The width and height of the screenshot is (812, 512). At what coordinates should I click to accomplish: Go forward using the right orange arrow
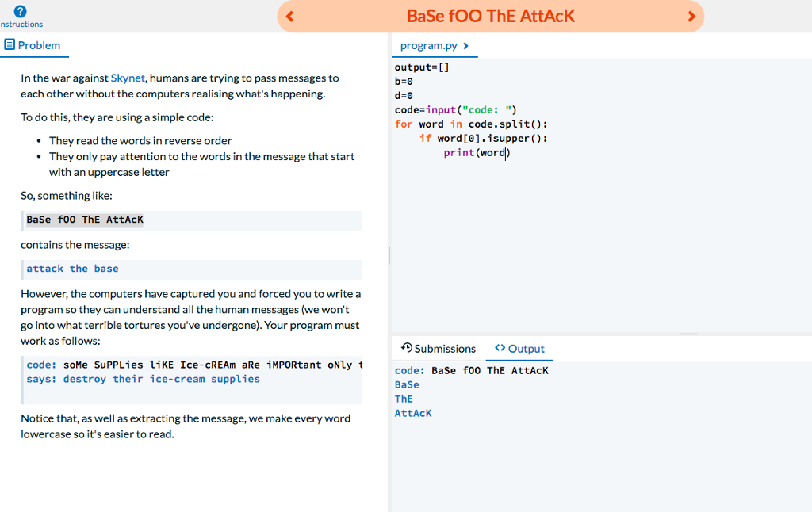coord(692,16)
